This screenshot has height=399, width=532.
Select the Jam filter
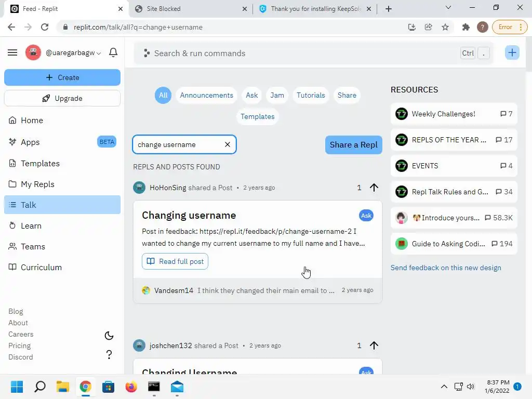coord(277,96)
